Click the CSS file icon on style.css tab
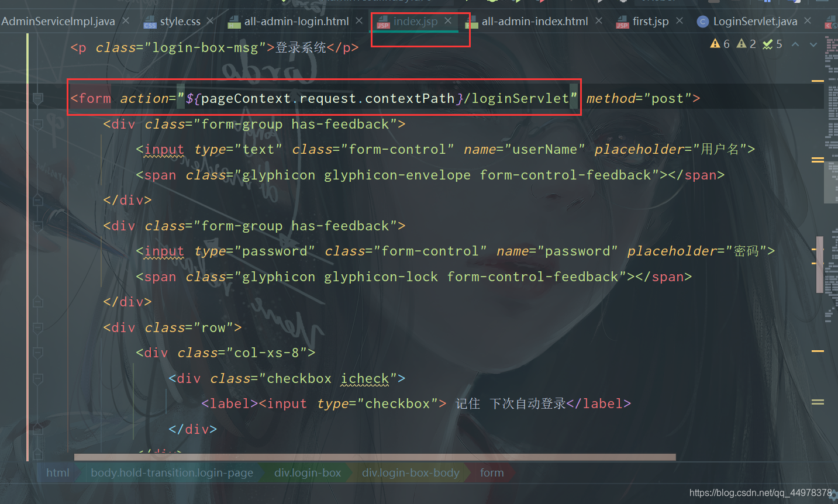 click(150, 22)
